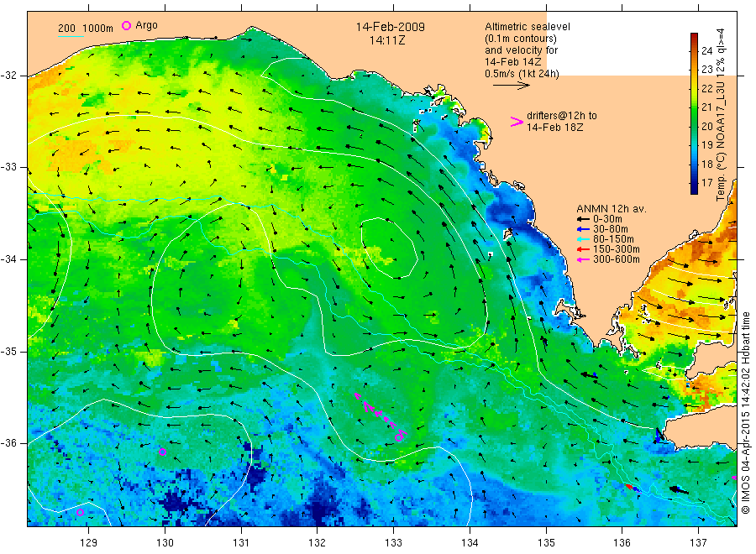756x554 pixels.
Task: Click the 'Altimetric sealevel' heading text
Action: (x=528, y=27)
